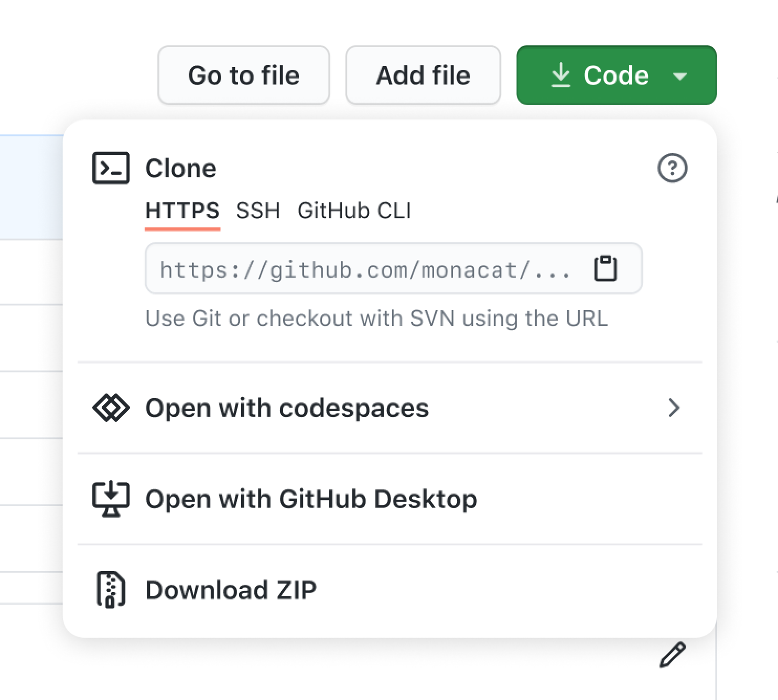Image resolution: width=778 pixels, height=700 pixels.
Task: Click the clone URL input field
Action: (x=367, y=269)
